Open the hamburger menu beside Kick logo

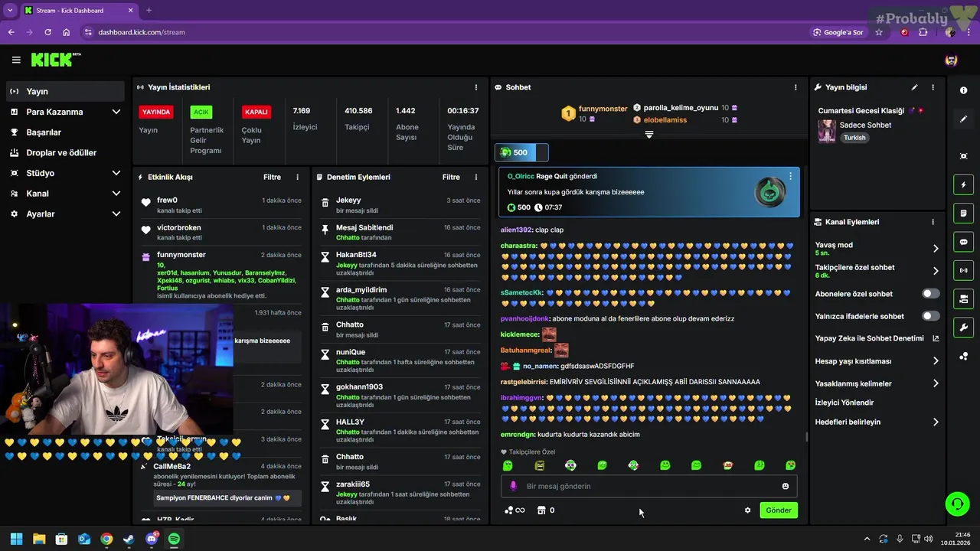tap(16, 60)
